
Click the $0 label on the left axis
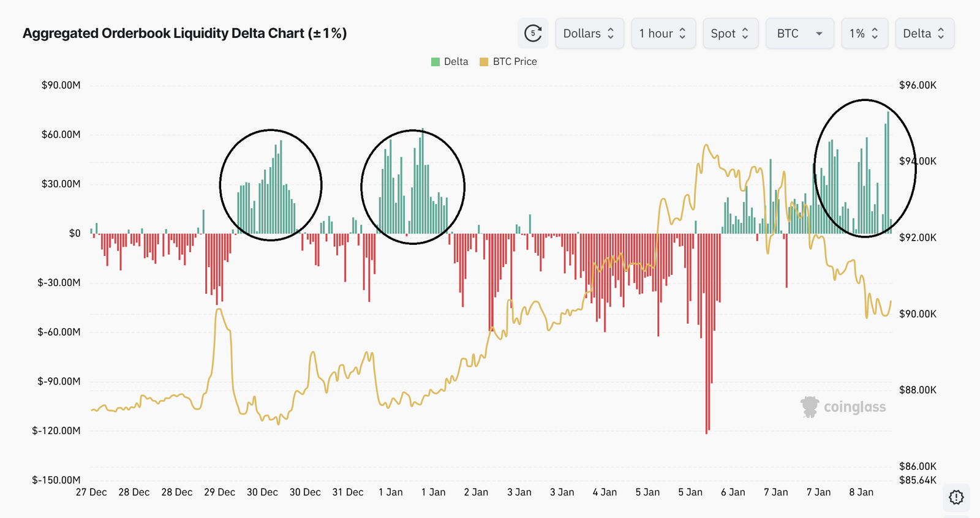75,233
